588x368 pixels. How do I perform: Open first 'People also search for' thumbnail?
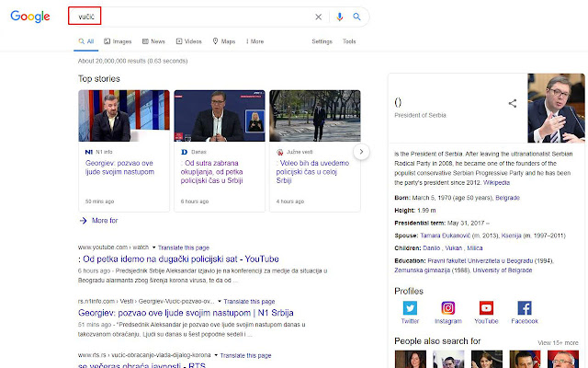(411, 359)
